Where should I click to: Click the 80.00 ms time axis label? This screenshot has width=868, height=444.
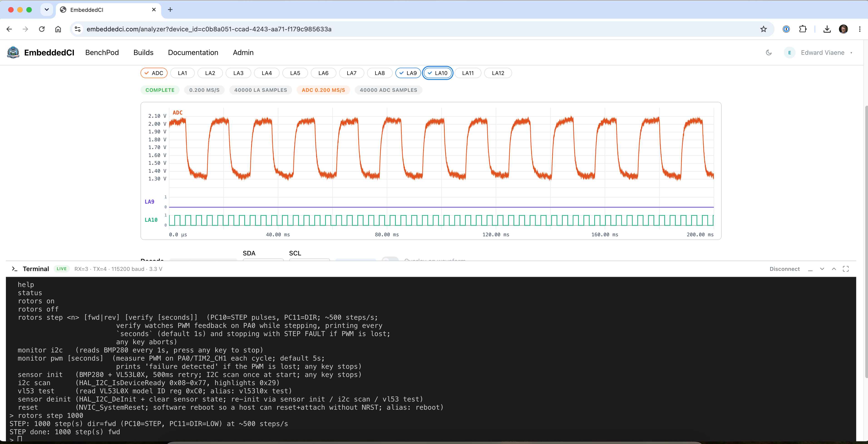click(387, 235)
